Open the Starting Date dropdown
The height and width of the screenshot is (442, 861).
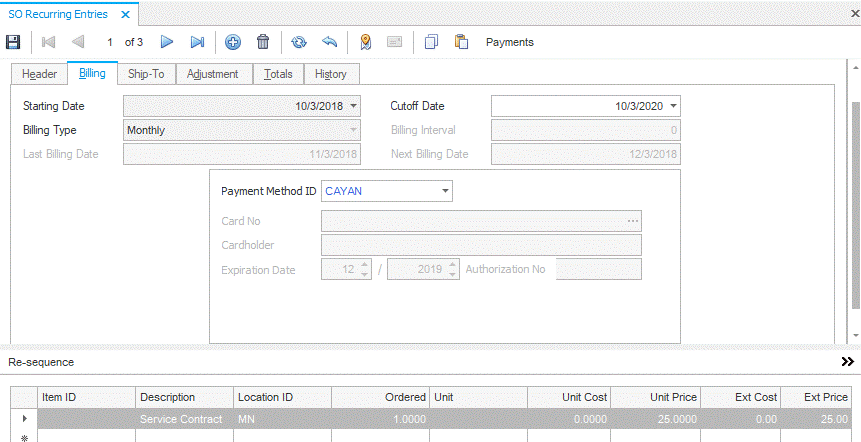pos(353,106)
